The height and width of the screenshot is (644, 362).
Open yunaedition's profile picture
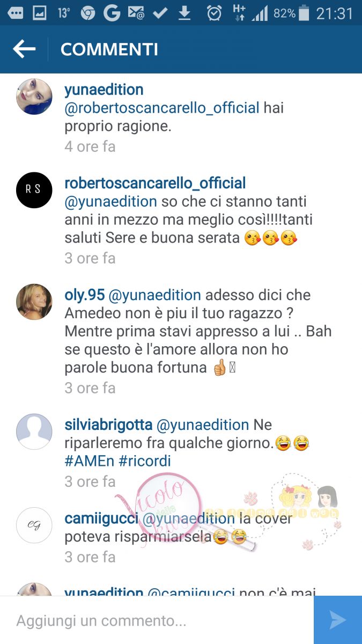click(x=34, y=97)
